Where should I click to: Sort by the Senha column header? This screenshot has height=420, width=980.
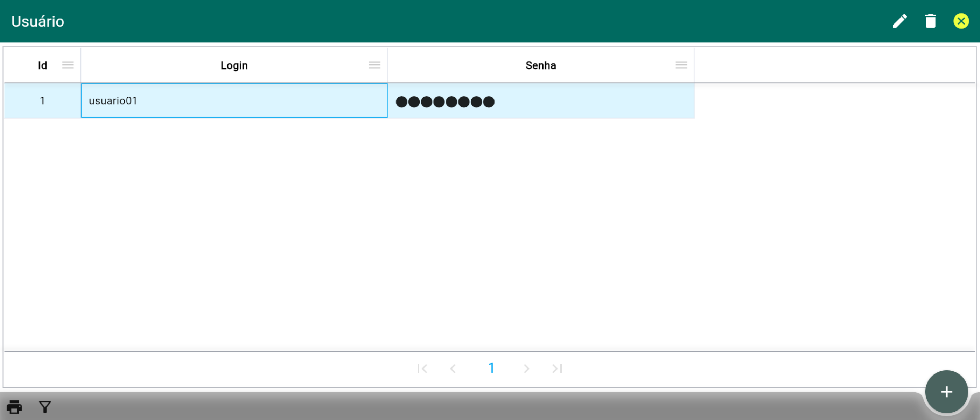541,65
